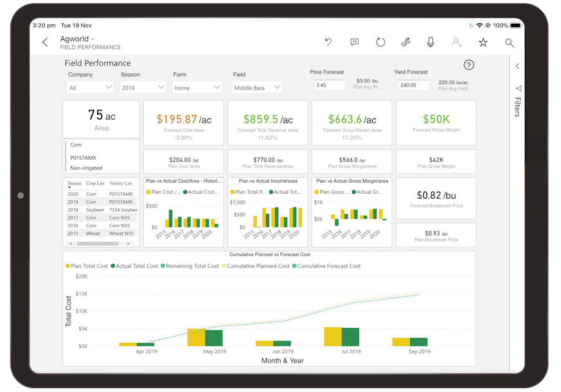The image size is (561, 392).
Task: Open the Field dropdown showing Middle Bara
Action: tap(257, 88)
